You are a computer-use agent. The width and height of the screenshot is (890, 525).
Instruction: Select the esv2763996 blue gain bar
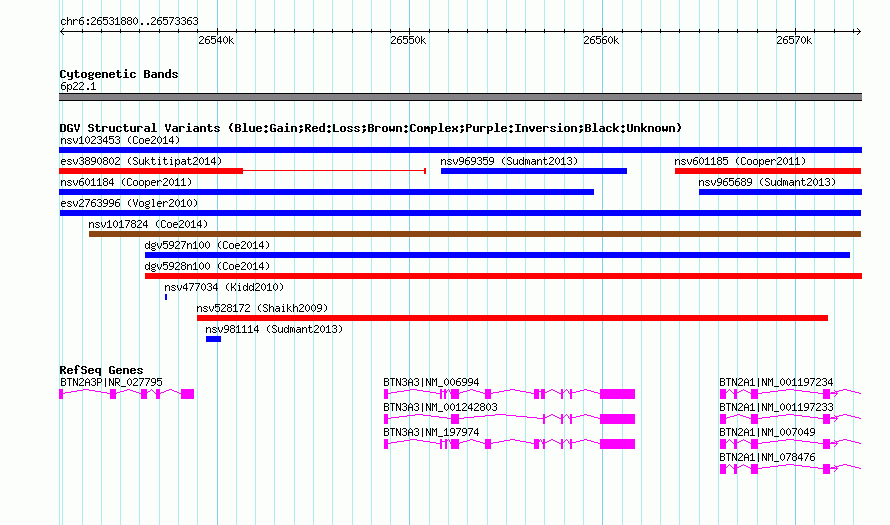(460, 213)
